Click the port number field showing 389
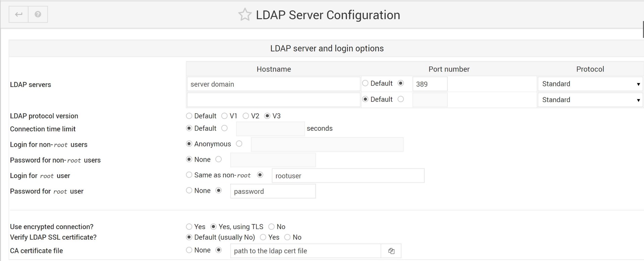This screenshot has height=261, width=644. [x=430, y=84]
